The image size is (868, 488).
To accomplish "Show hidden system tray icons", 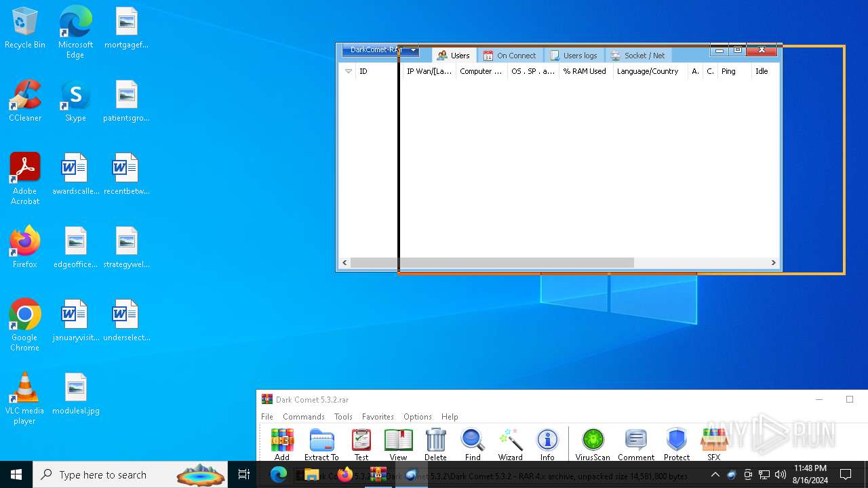I will 715,474.
